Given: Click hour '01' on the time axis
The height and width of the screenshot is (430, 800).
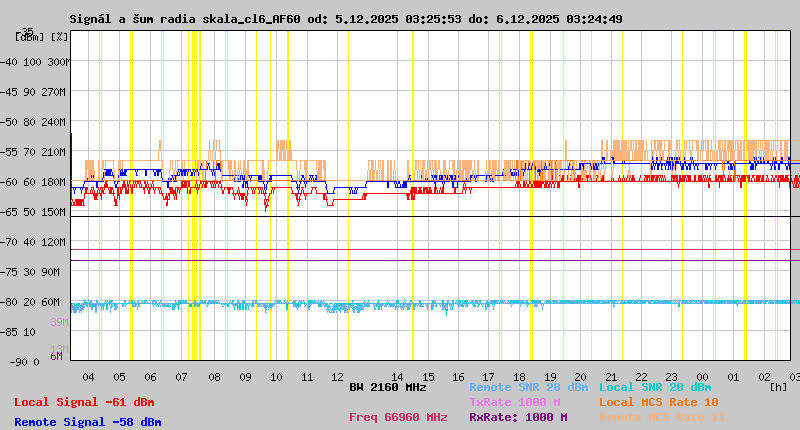Looking at the screenshot, I should tap(733, 377).
